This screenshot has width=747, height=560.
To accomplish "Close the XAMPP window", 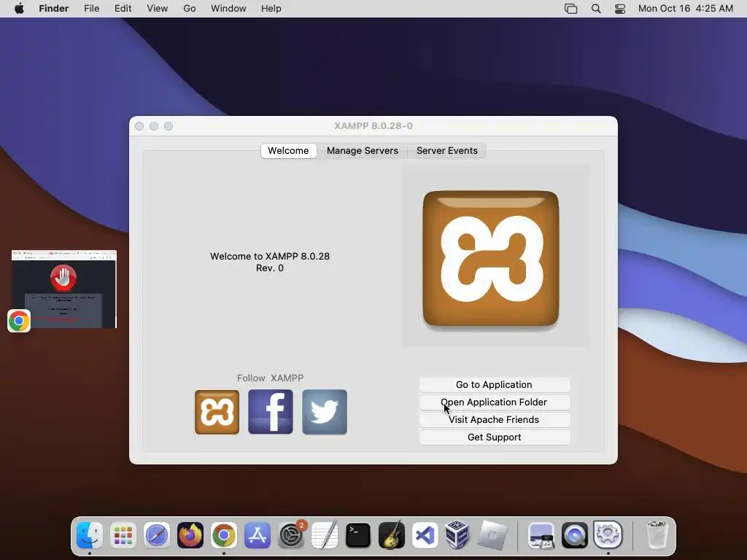I will pos(139,126).
